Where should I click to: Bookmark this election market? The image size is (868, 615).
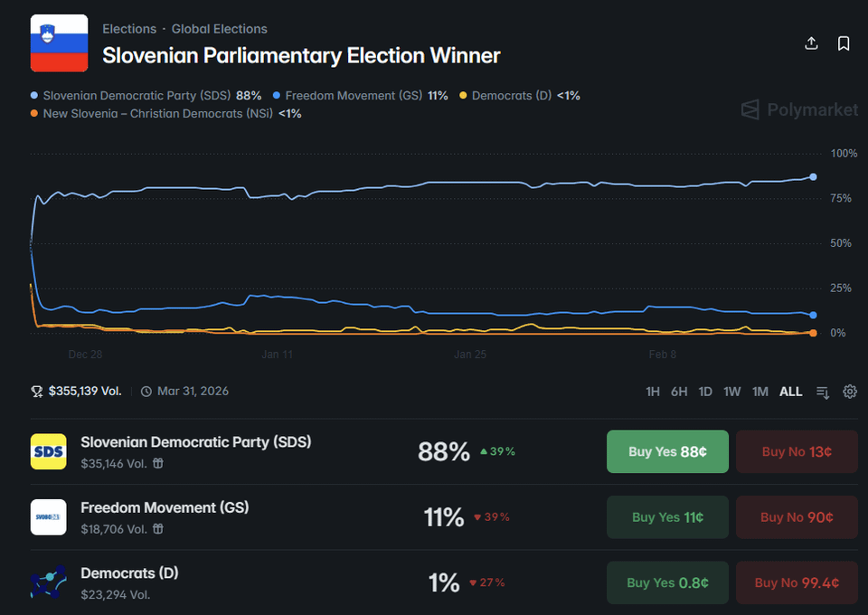coord(844,43)
